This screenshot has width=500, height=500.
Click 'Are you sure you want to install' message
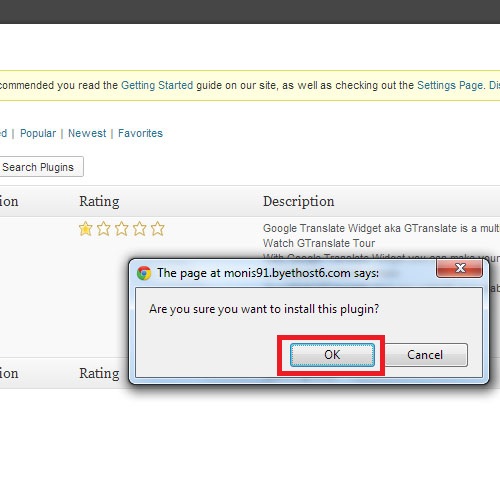[x=264, y=309]
